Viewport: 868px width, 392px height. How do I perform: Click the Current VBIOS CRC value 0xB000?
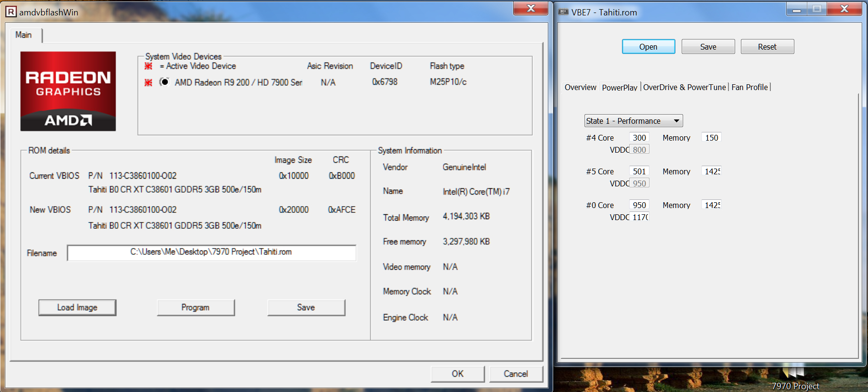coord(342,176)
